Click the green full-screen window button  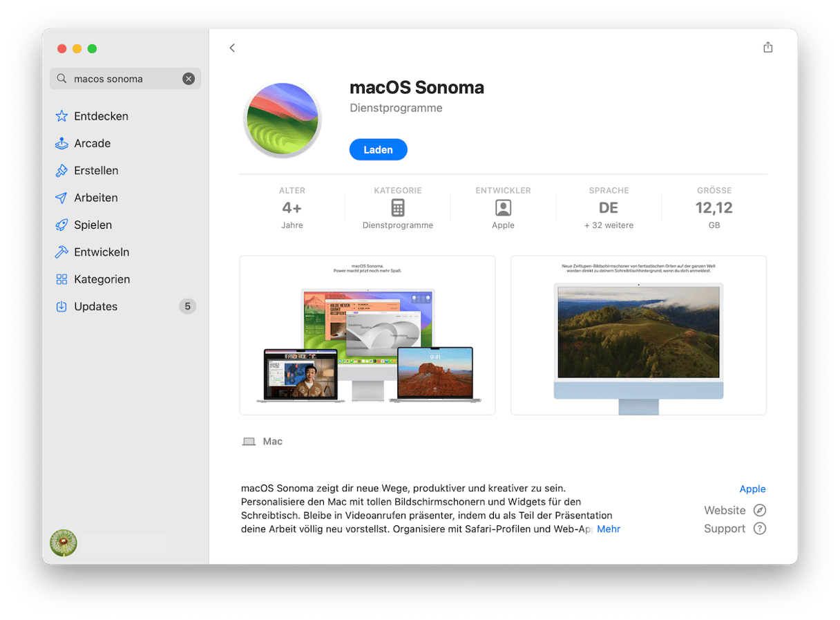point(92,48)
